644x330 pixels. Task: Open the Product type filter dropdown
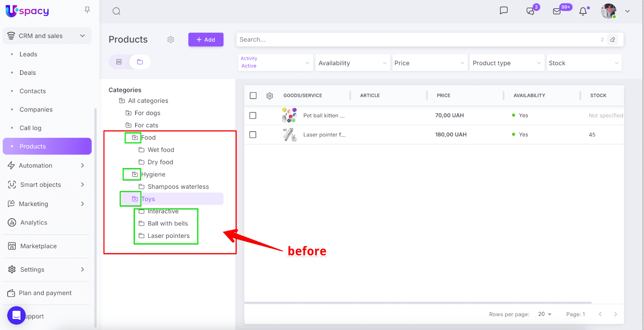tap(506, 63)
